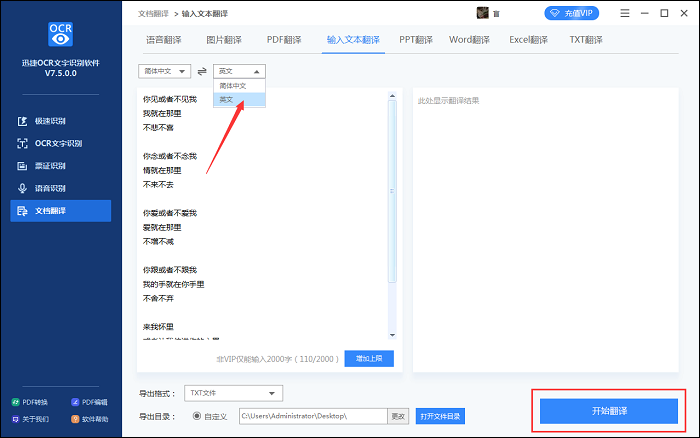Click the OCR eye logo icon
This screenshot has width=700, height=438.
point(60,34)
